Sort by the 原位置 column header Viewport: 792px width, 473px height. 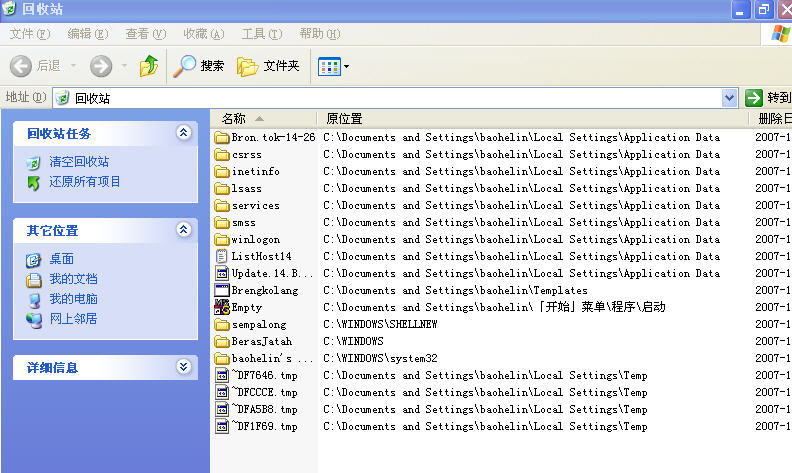(532, 119)
